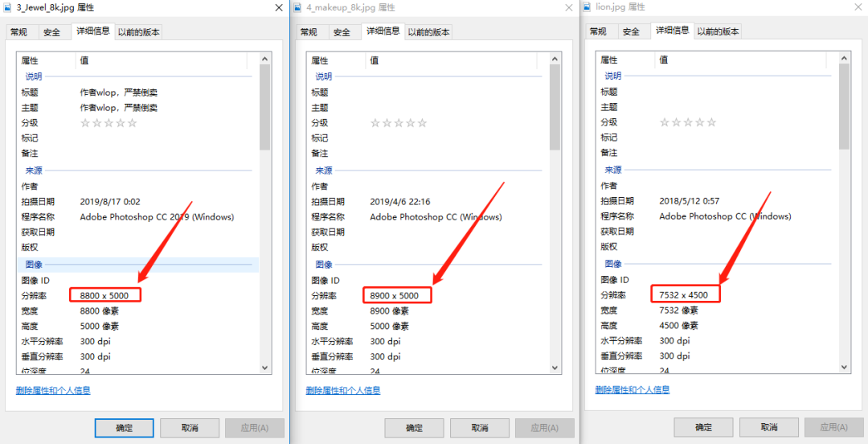Click scroll down arrow in 3_Jewel_8k.jpg list
Image resolution: width=868 pixels, height=444 pixels.
[264, 367]
